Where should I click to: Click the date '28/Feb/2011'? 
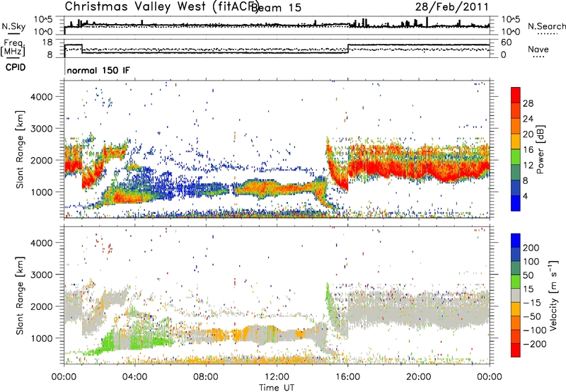click(x=451, y=7)
